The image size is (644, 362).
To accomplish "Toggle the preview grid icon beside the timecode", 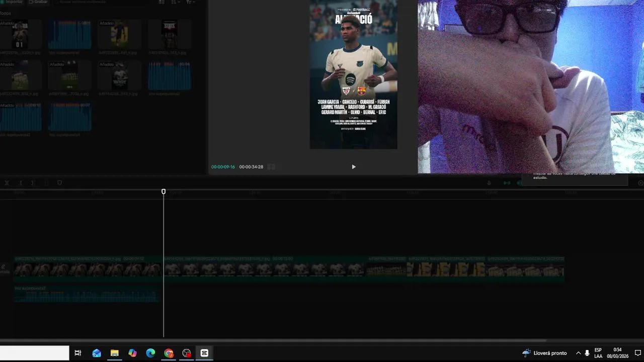I will [271, 167].
